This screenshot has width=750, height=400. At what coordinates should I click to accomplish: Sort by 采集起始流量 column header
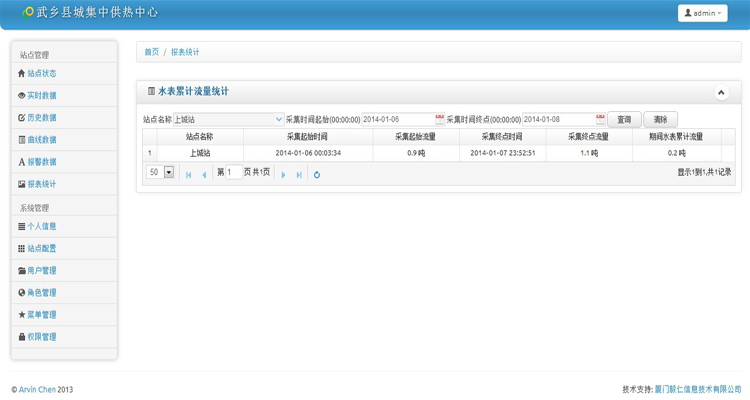416,137
